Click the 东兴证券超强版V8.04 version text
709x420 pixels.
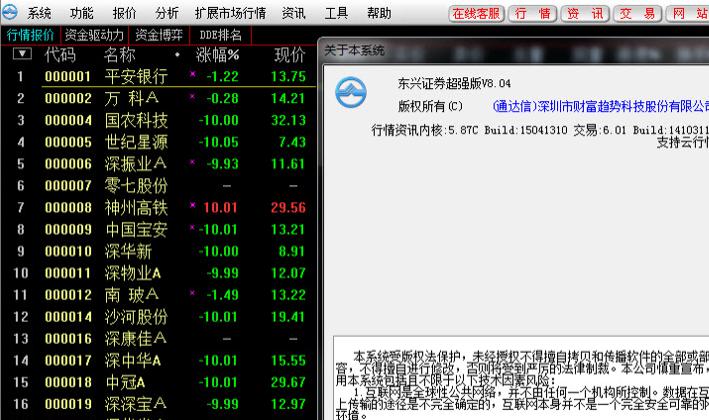click(454, 84)
